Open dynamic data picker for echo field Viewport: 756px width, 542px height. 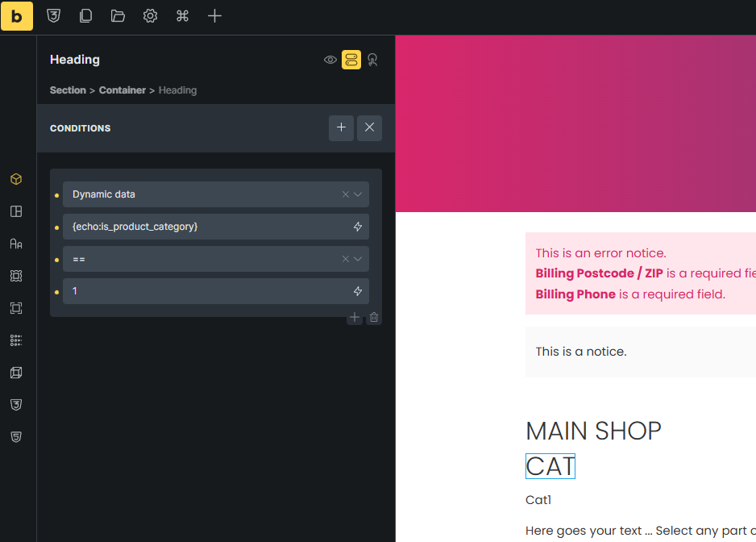coord(358,227)
